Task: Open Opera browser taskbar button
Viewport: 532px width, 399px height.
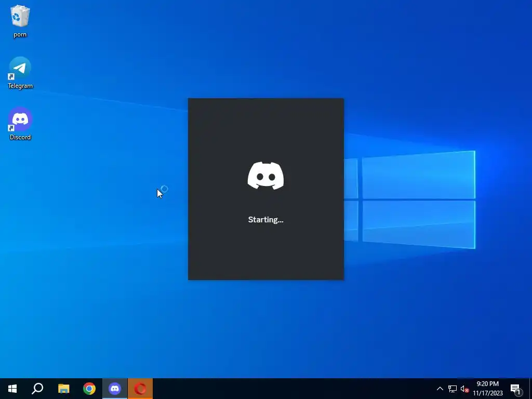Action: (140, 389)
